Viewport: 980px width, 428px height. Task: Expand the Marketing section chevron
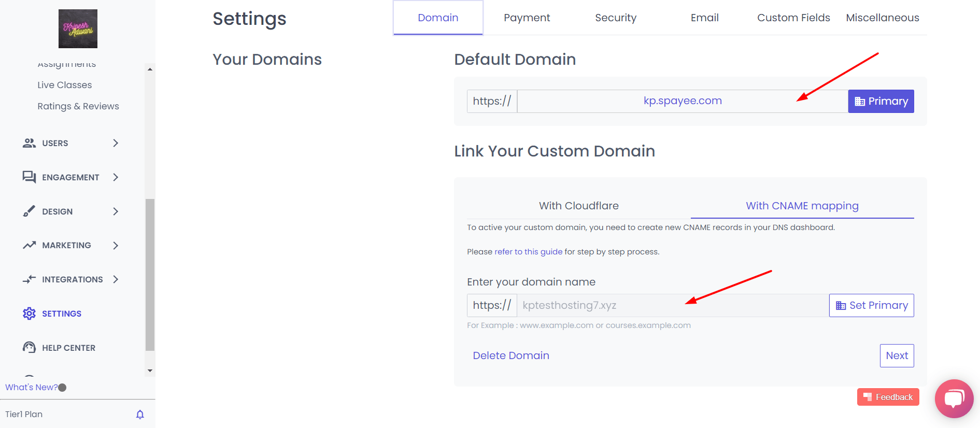coord(116,245)
